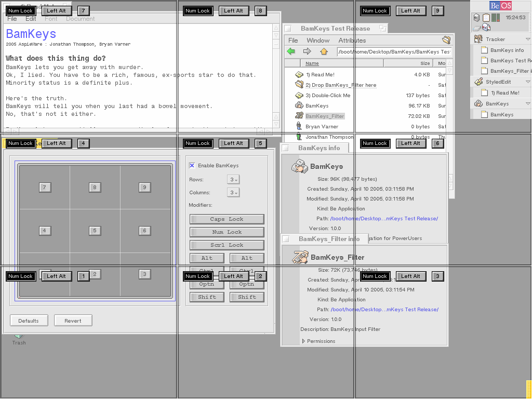Select Bryan Varner person icon
The height and width of the screenshot is (399, 532).
tap(299, 126)
